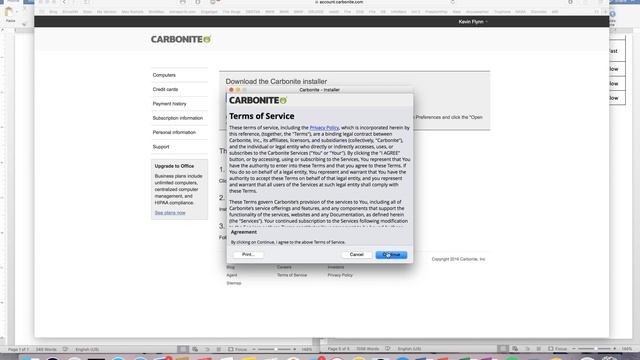The width and height of the screenshot is (640, 360).
Task: Click Terms of Service in the page footer
Action: click(x=292, y=275)
